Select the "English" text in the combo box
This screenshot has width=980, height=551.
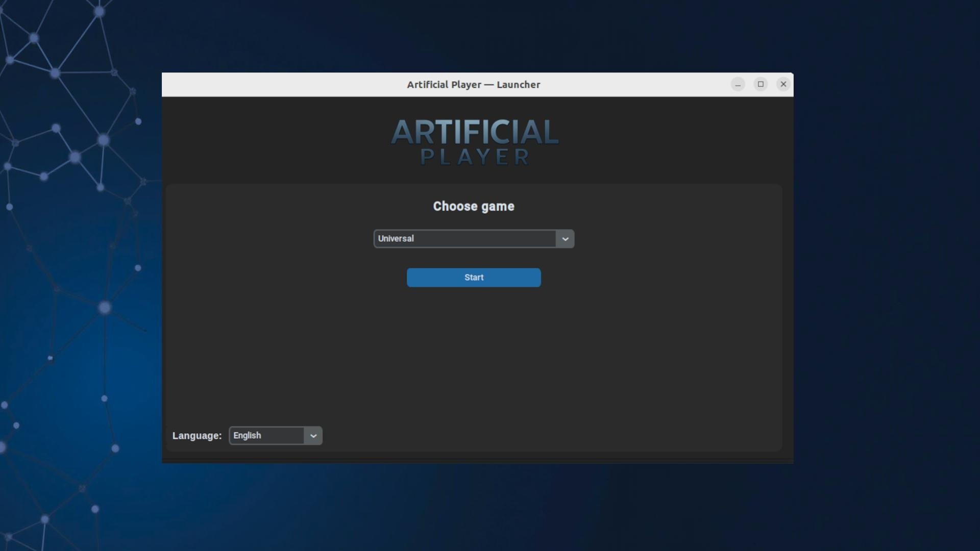(247, 435)
